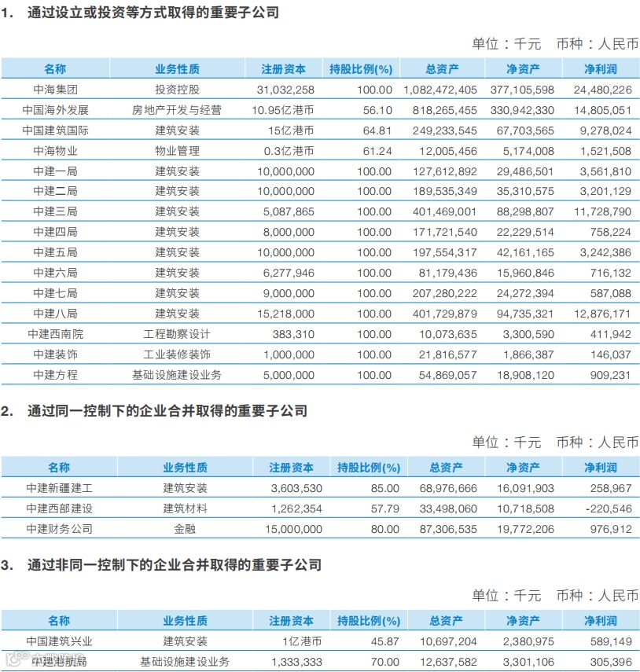This screenshot has height=672, width=640.
Task: Click the row name "中建三局"
Action: 56,211
